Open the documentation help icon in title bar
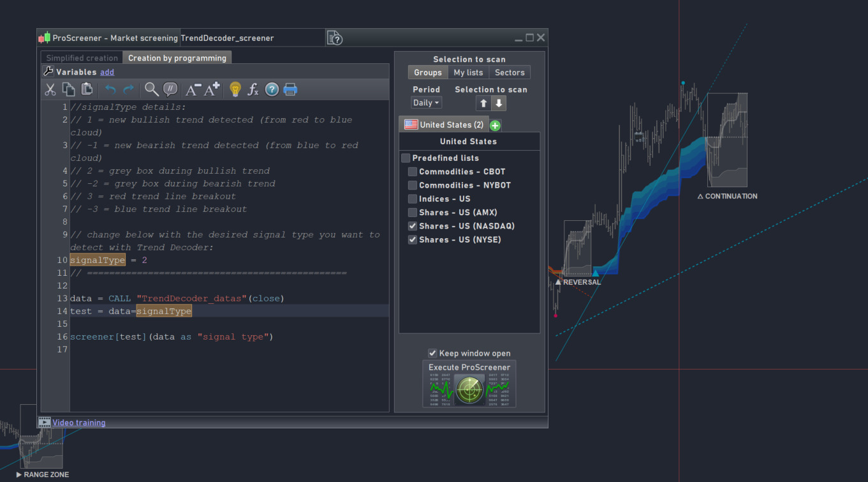Viewport: 868px width, 482px height. [x=335, y=38]
